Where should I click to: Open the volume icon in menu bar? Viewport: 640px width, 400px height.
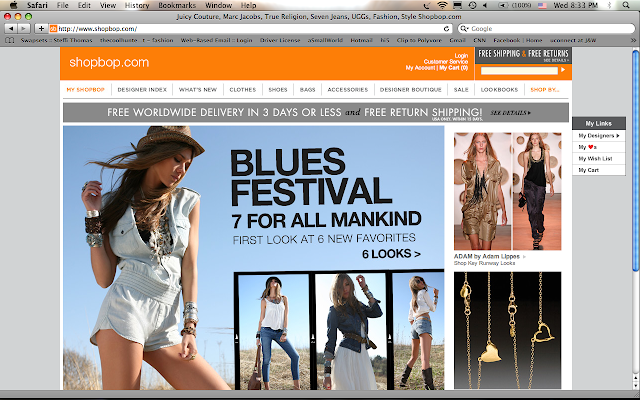[485, 5]
